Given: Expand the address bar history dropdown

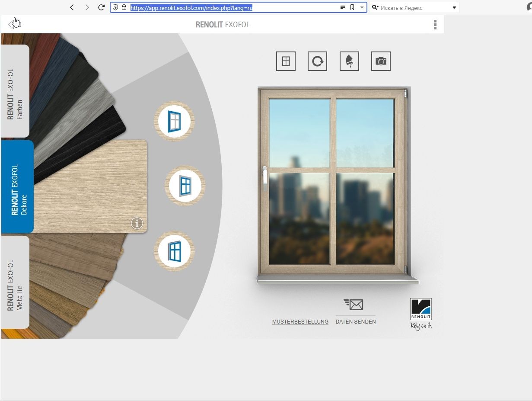Looking at the screenshot, I should [362, 7].
